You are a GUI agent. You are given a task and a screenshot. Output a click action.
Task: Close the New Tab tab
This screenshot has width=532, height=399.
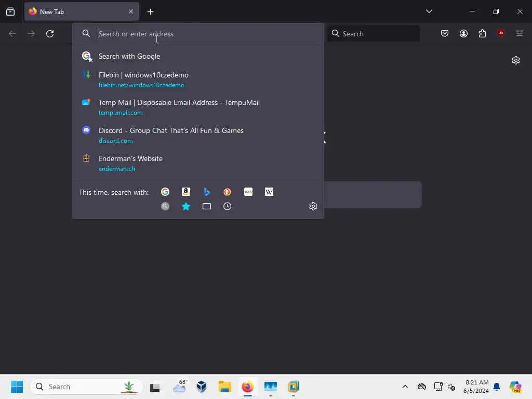[x=131, y=12]
